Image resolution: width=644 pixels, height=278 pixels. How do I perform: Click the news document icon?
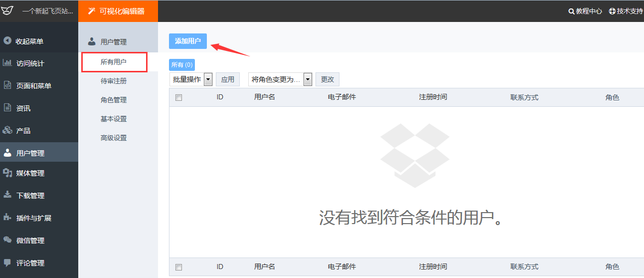click(x=7, y=108)
